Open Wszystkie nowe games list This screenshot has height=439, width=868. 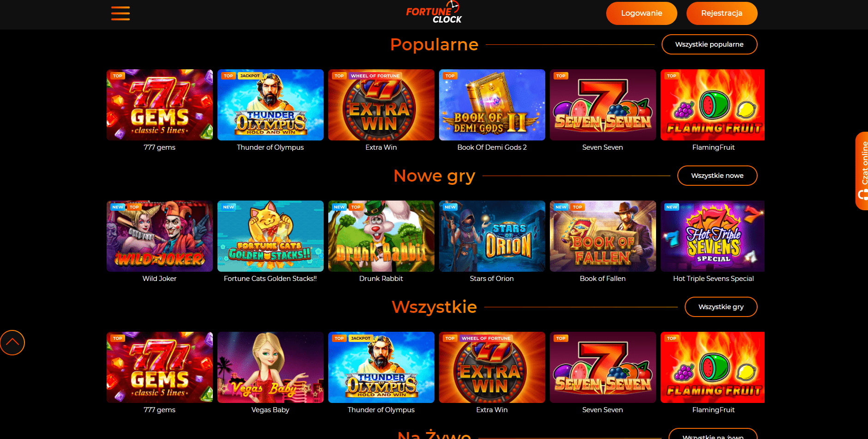click(x=717, y=176)
